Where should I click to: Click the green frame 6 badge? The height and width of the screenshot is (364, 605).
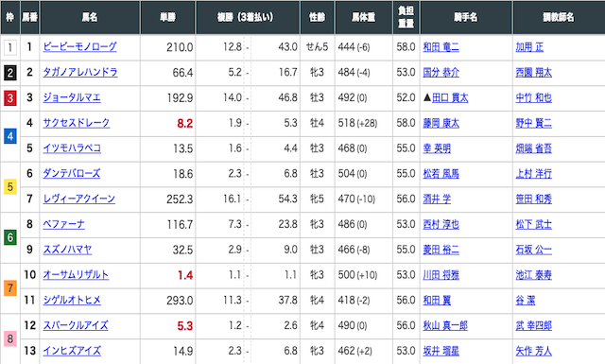pos(10,237)
